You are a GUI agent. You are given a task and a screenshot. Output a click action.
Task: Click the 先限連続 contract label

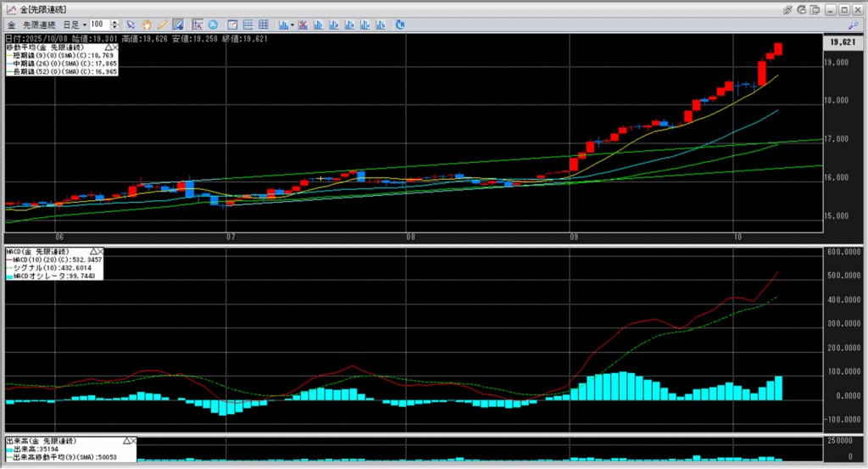click(38, 25)
